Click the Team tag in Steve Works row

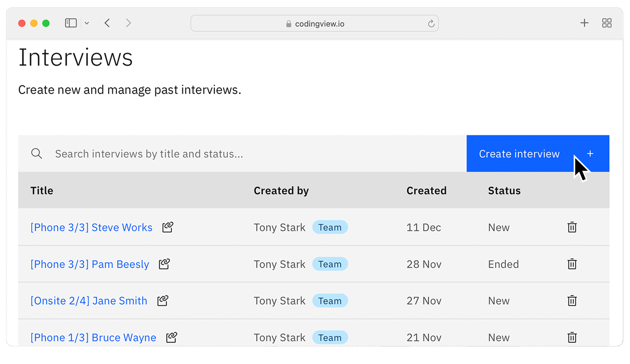pos(330,227)
